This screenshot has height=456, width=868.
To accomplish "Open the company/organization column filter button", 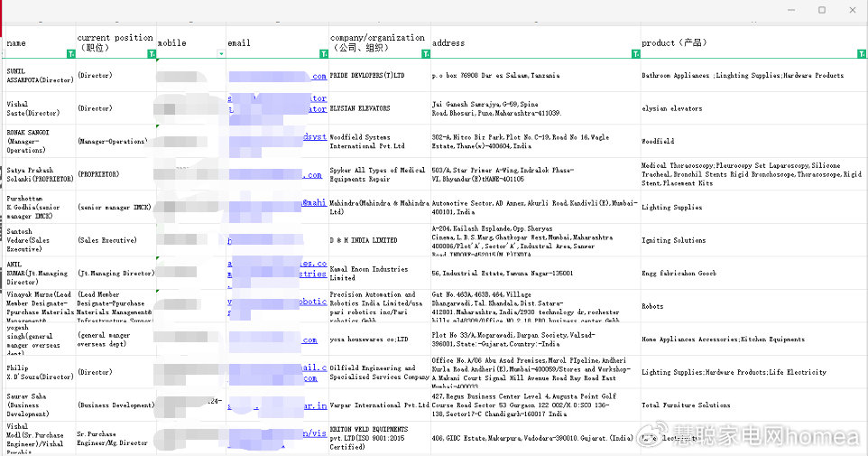I will pos(426,54).
